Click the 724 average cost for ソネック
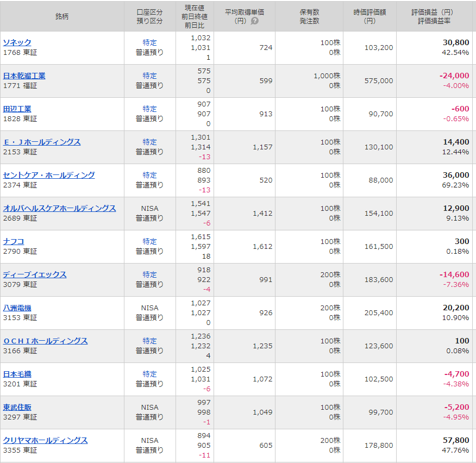Image resolution: width=476 pixels, height=463 pixels. (x=266, y=48)
